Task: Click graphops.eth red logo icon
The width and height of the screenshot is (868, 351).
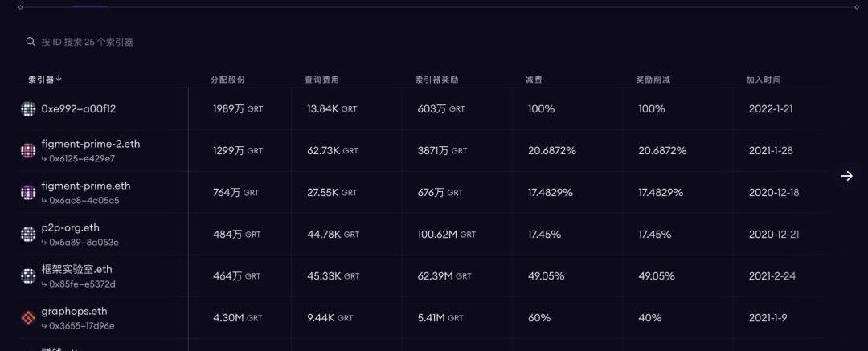Action: pos(29,317)
